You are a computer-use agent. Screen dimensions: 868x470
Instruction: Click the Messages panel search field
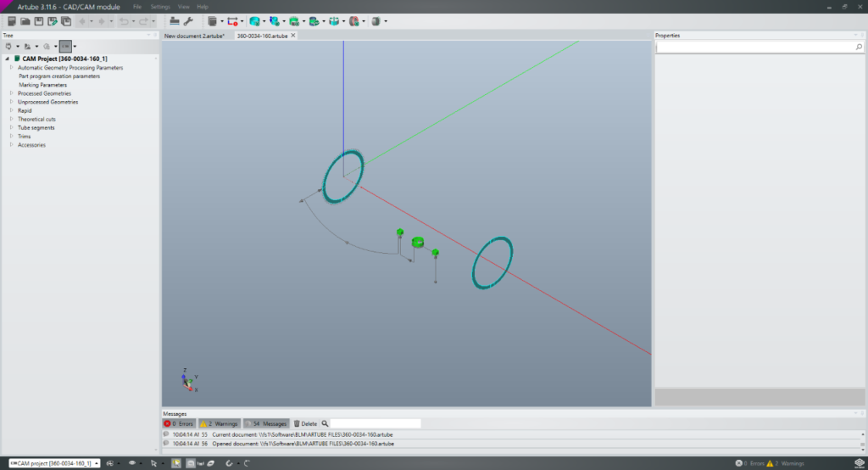[x=375, y=423]
